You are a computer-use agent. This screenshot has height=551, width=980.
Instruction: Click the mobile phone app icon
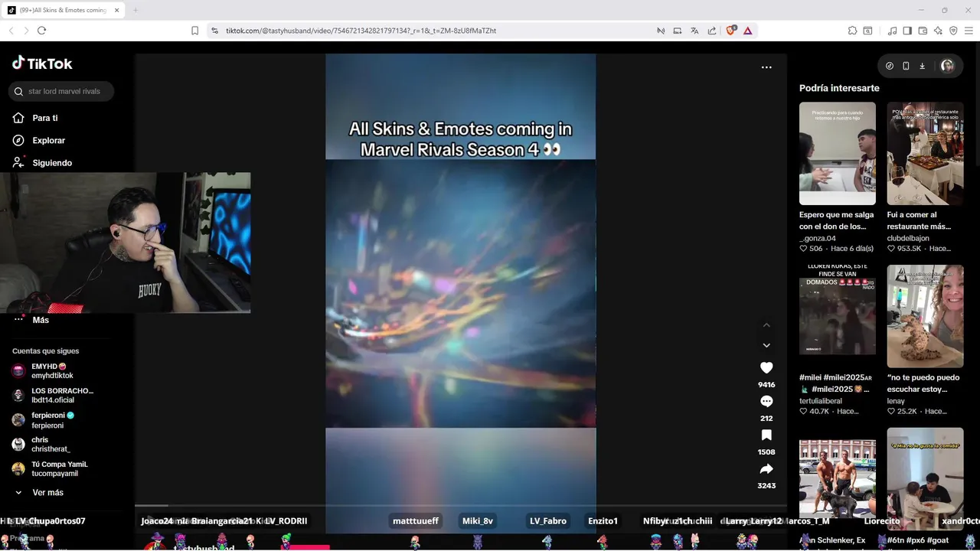(906, 66)
